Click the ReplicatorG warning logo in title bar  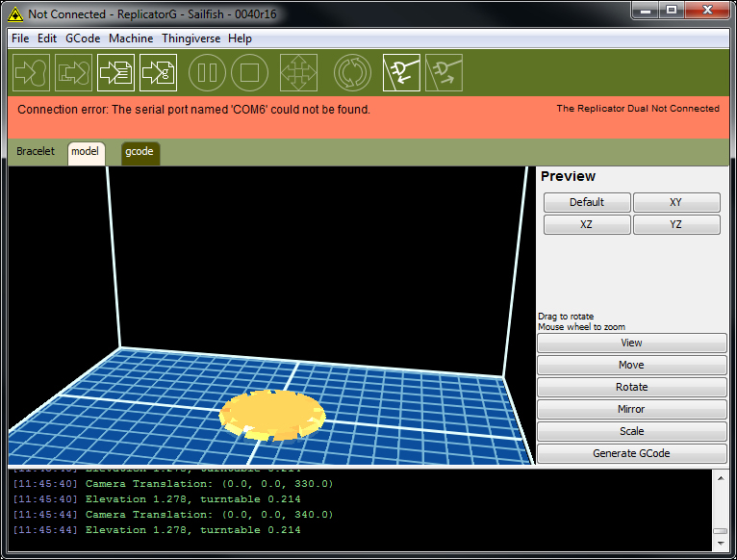pyautogui.click(x=15, y=14)
